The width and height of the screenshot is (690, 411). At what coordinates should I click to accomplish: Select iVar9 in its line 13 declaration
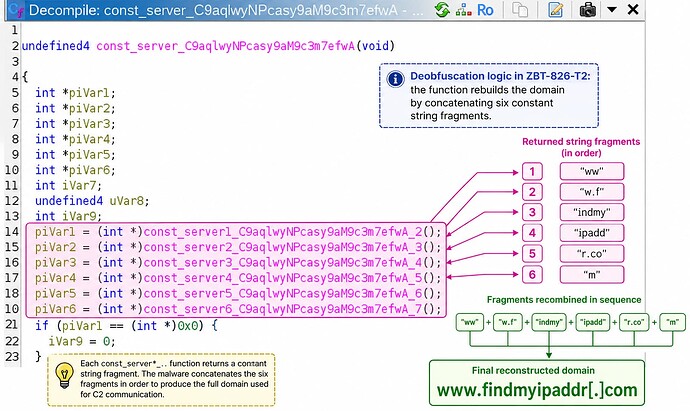click(78, 216)
